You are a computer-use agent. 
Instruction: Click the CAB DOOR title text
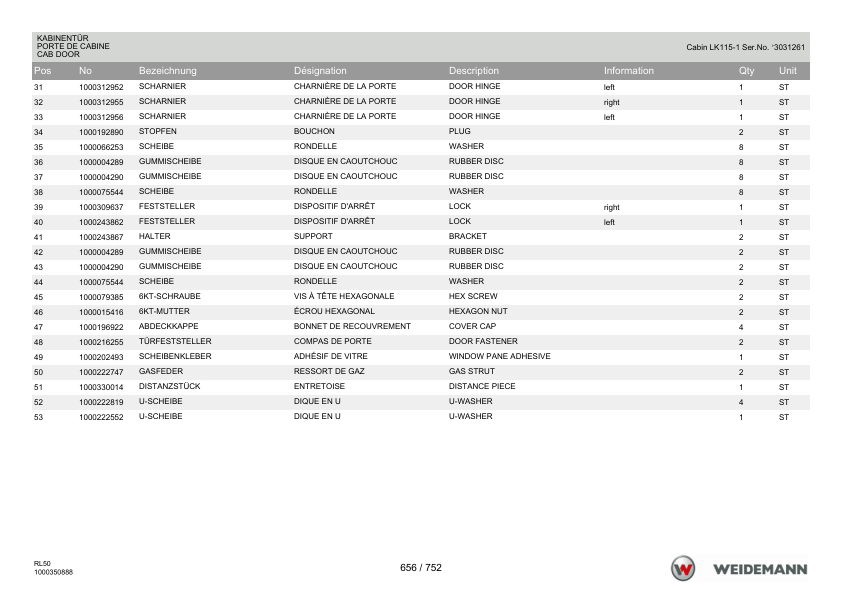(x=58, y=54)
